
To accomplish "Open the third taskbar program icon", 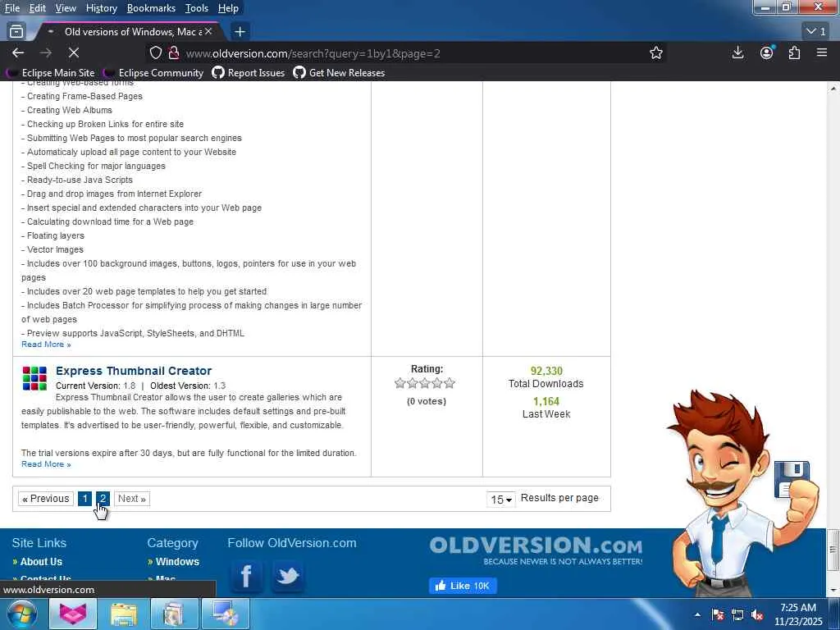I will click(x=174, y=614).
